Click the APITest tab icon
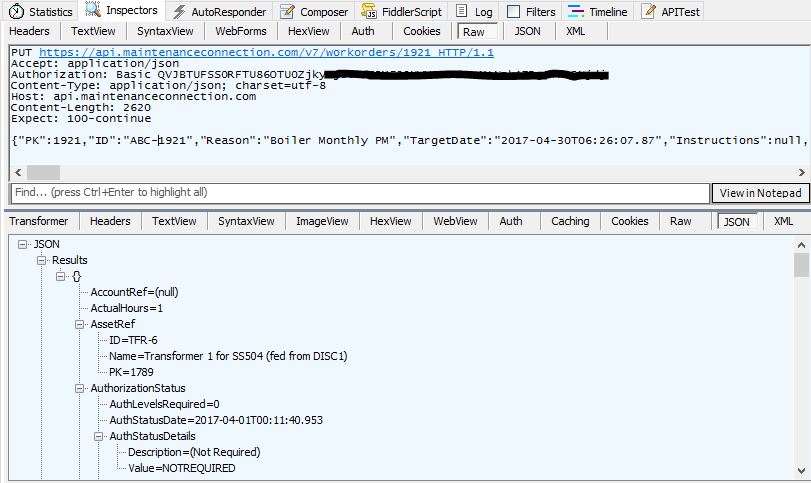 (648, 12)
